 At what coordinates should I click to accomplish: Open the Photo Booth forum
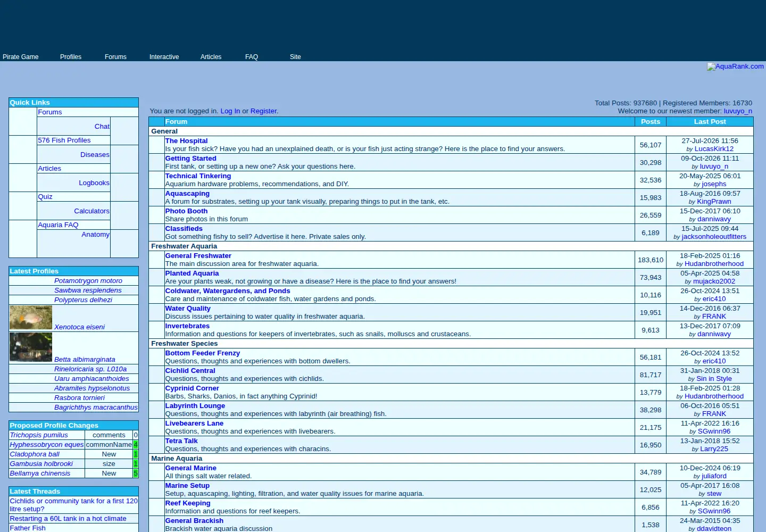tap(186, 211)
